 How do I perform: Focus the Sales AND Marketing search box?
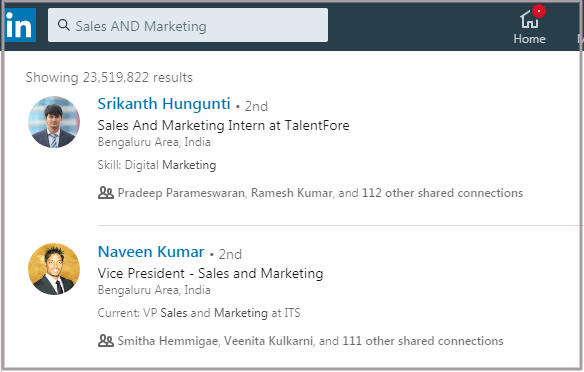[x=188, y=25]
